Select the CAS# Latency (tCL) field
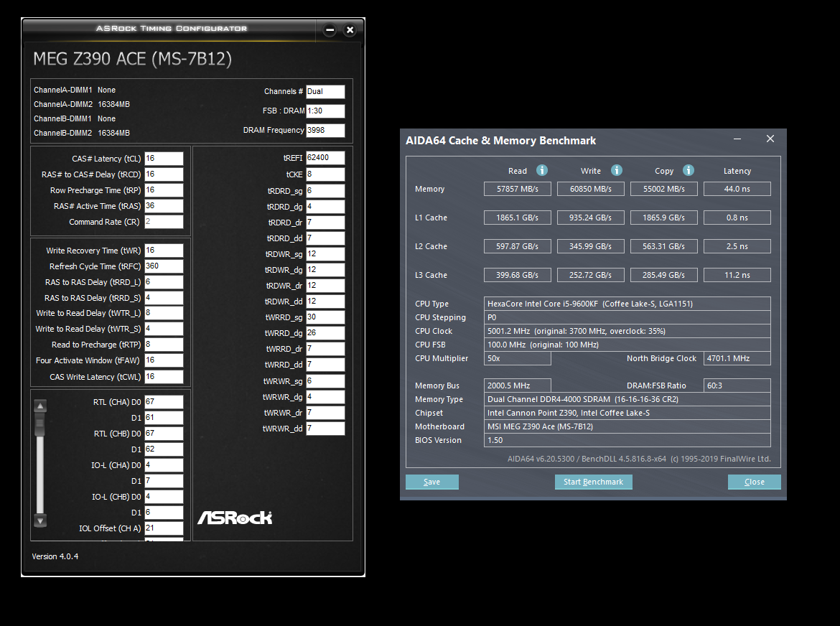840x626 pixels. point(164,159)
